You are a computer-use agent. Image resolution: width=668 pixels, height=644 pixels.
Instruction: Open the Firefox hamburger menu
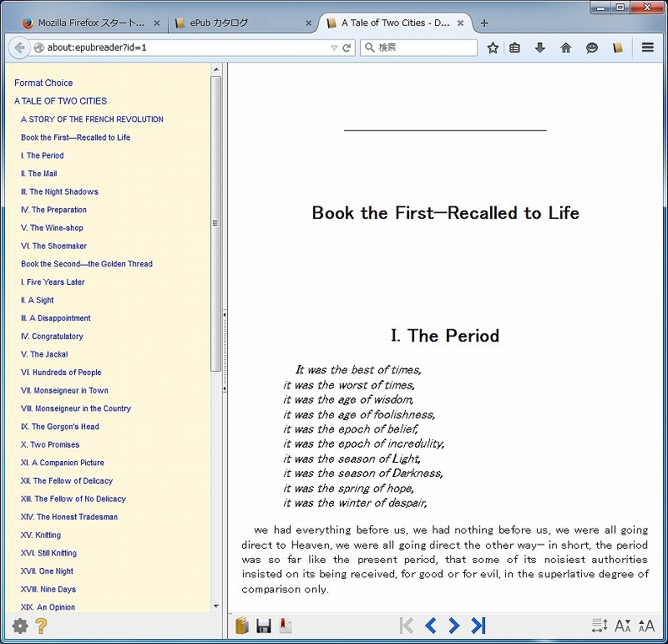(x=648, y=48)
